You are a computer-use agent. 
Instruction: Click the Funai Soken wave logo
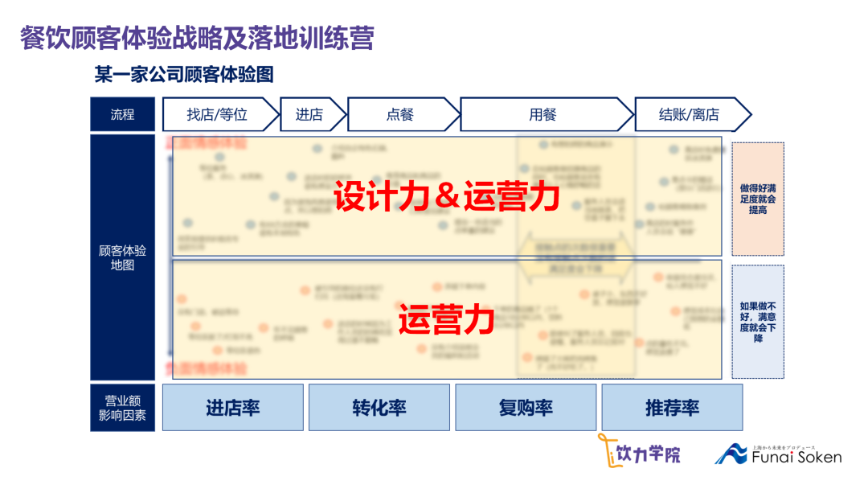731,454
